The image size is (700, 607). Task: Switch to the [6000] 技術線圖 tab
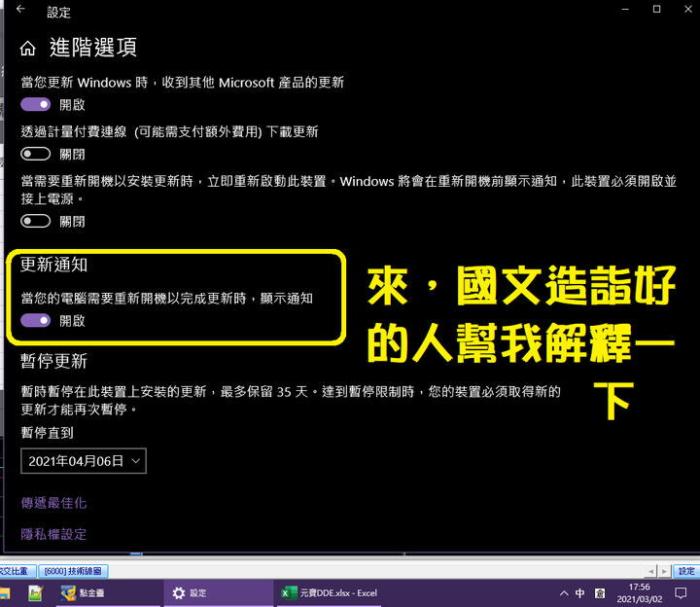73,571
